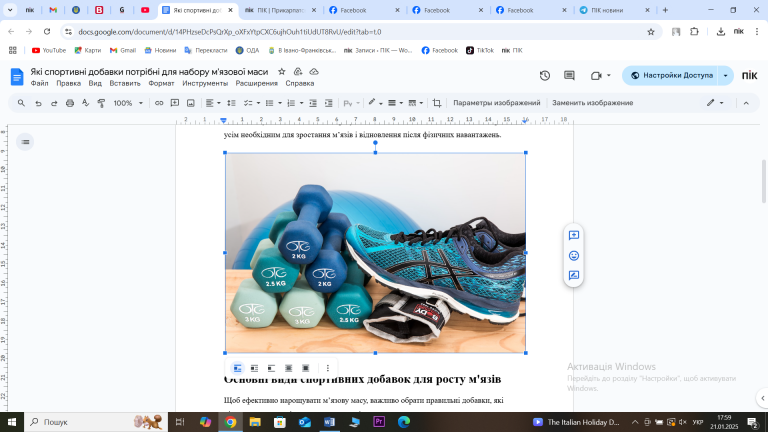The image size is (768, 432).
Task: Undo the last action
Action: (x=38, y=103)
